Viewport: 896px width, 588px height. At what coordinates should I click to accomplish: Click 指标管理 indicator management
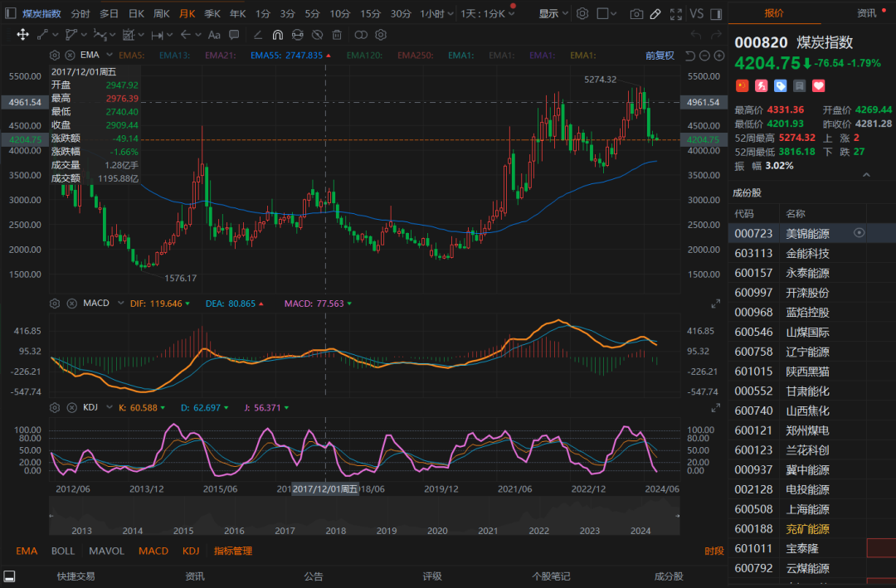pyautogui.click(x=233, y=551)
